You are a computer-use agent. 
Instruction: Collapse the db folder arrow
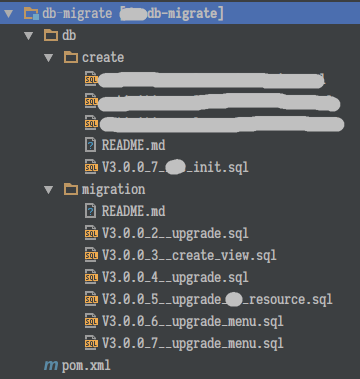29,36
